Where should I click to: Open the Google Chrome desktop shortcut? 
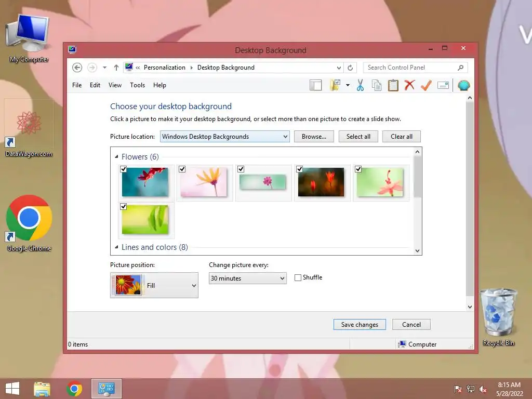(29, 223)
